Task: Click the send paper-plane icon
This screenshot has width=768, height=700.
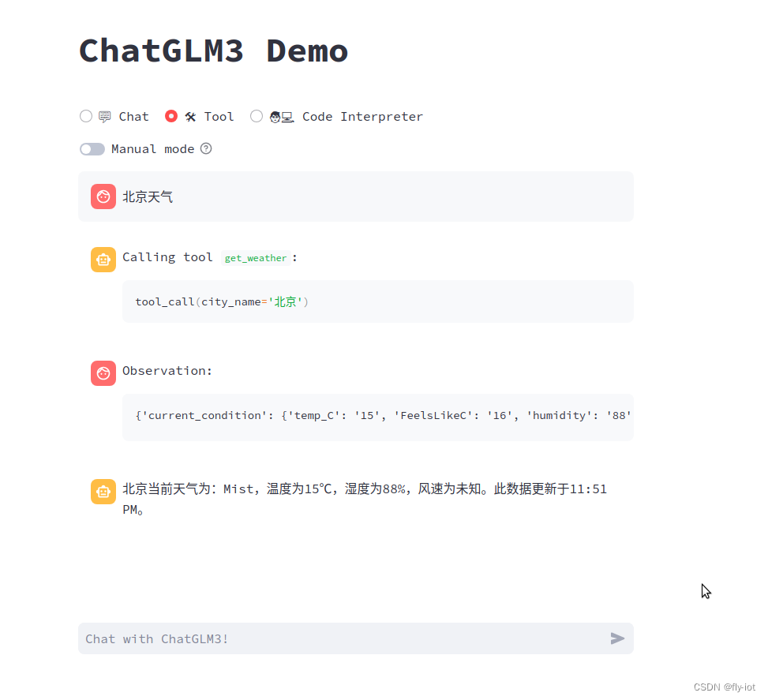Action: [x=617, y=638]
